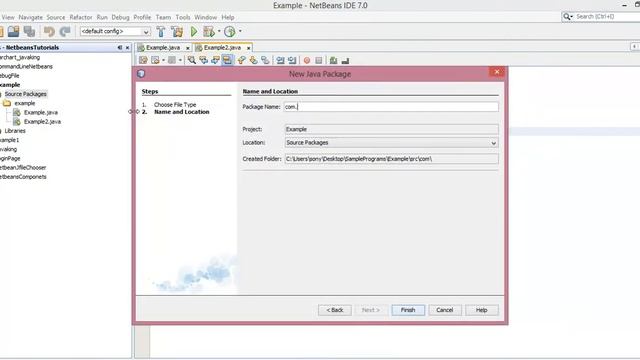This screenshot has width=640, height=360.
Task: Click the Back button in dialog
Action: pos(335,310)
